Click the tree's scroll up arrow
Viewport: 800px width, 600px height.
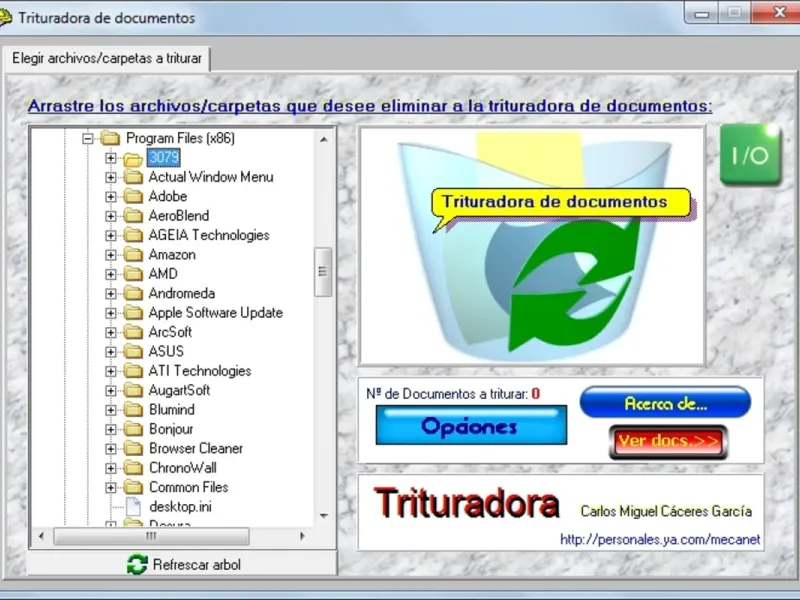tap(323, 139)
